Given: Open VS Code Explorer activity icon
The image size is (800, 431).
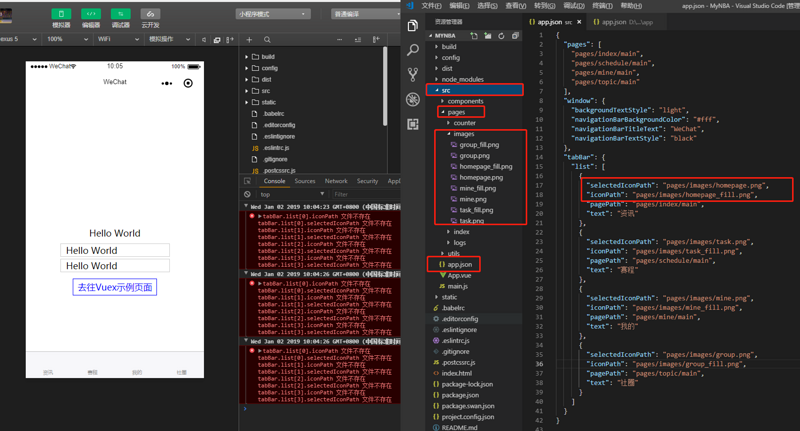Looking at the screenshot, I should [x=413, y=26].
